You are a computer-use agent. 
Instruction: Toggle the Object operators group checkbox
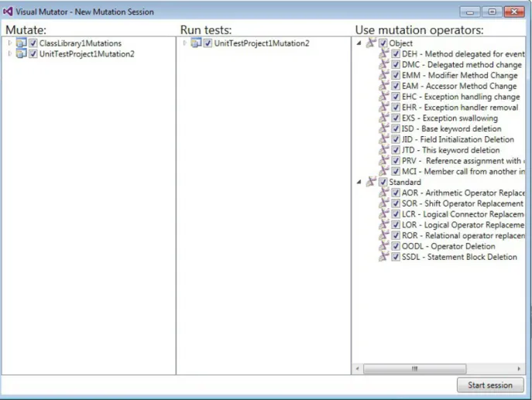(x=383, y=43)
